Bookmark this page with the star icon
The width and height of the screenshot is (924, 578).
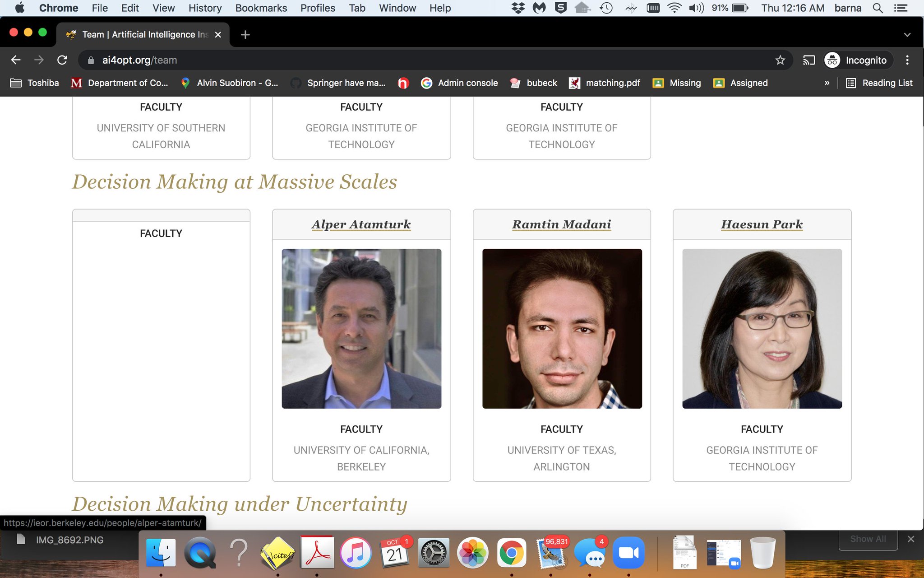coord(780,60)
